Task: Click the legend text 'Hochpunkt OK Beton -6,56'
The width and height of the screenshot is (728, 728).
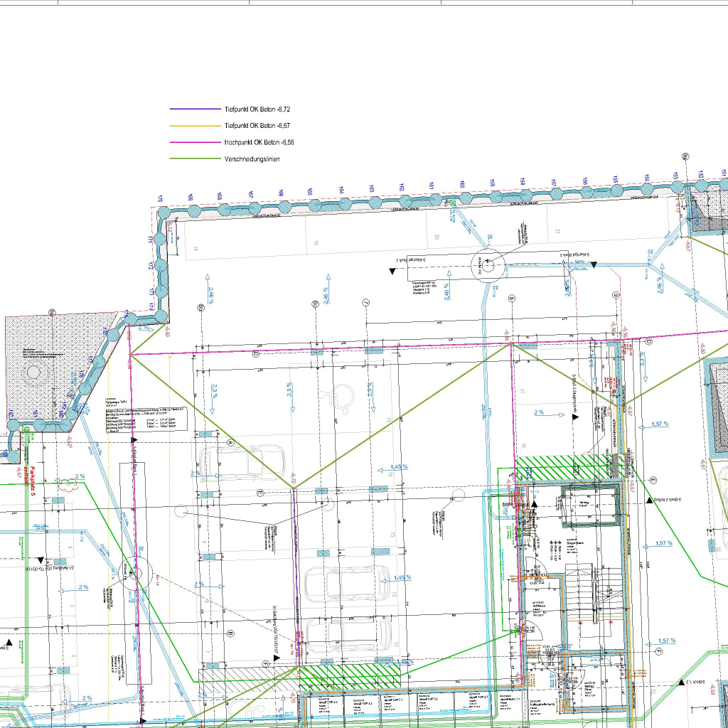Action: [259, 142]
